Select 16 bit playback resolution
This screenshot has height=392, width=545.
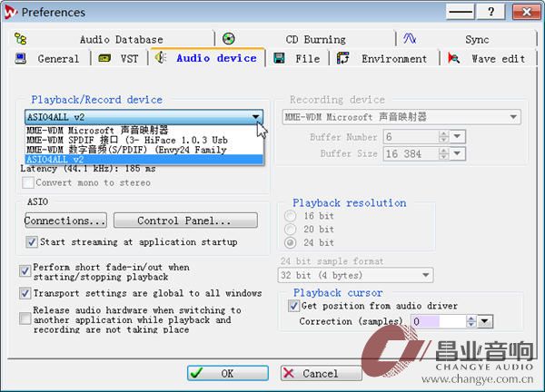point(291,216)
